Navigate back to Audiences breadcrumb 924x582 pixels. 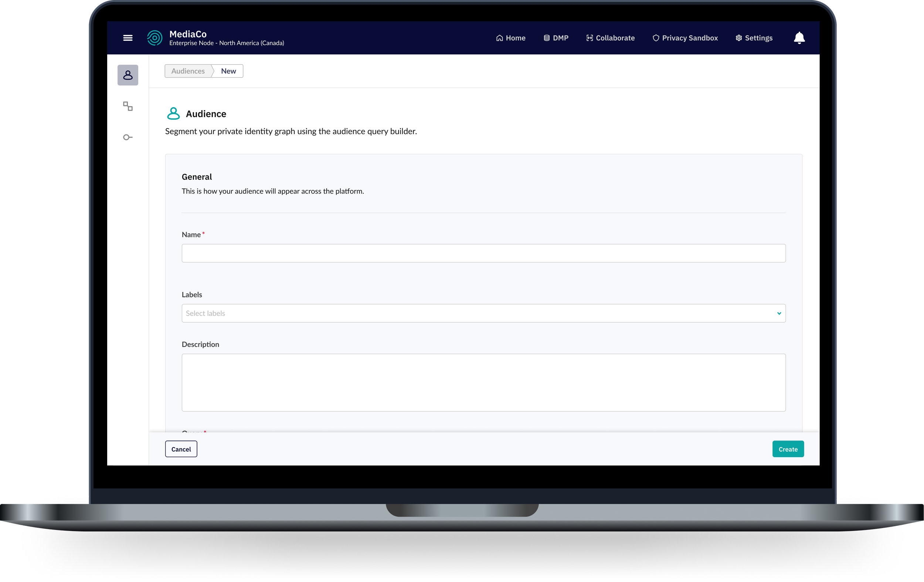pyautogui.click(x=188, y=71)
